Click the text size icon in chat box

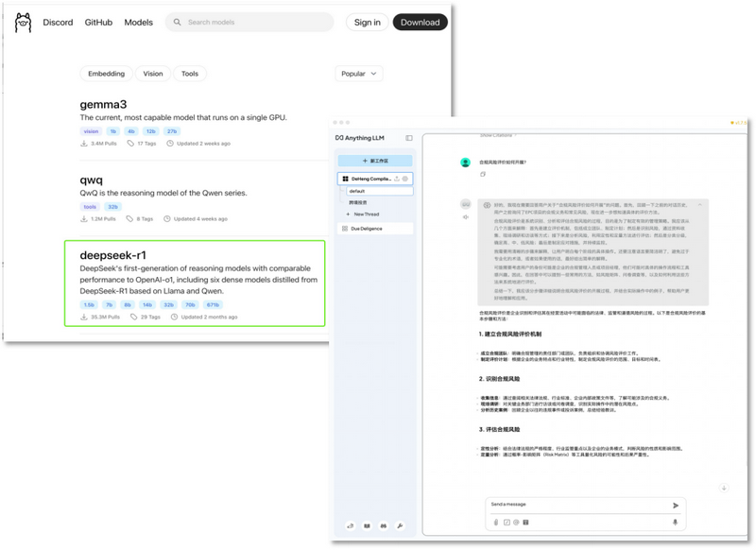pos(525,522)
